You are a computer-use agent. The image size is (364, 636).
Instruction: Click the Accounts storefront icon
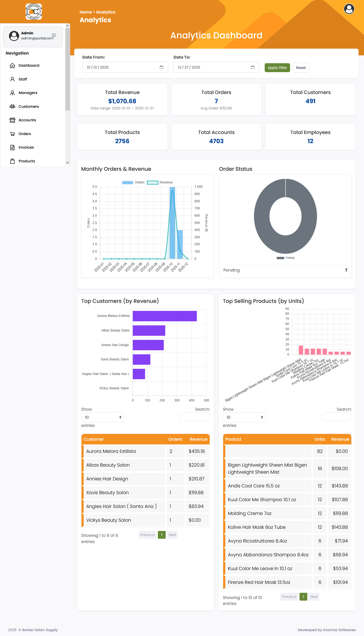[x=12, y=120]
